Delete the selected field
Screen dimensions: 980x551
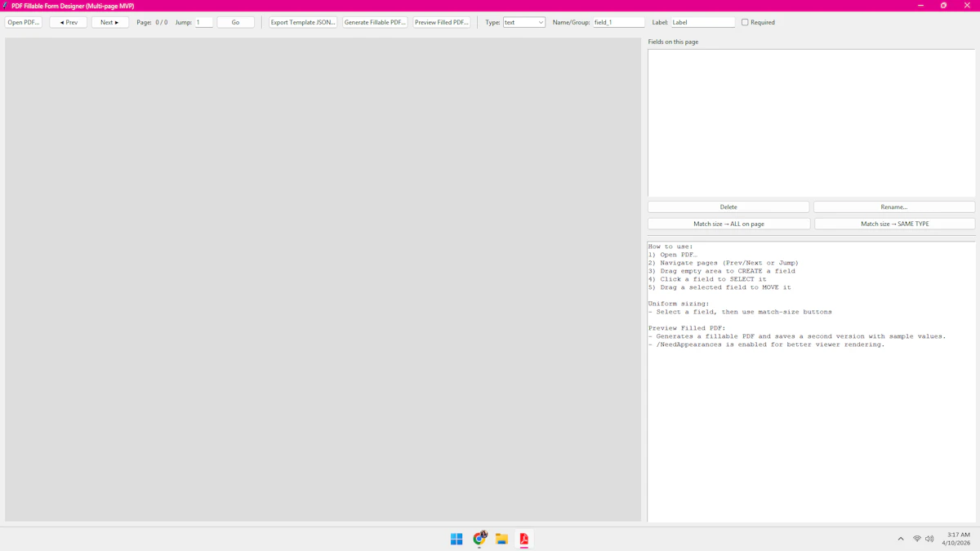click(728, 207)
